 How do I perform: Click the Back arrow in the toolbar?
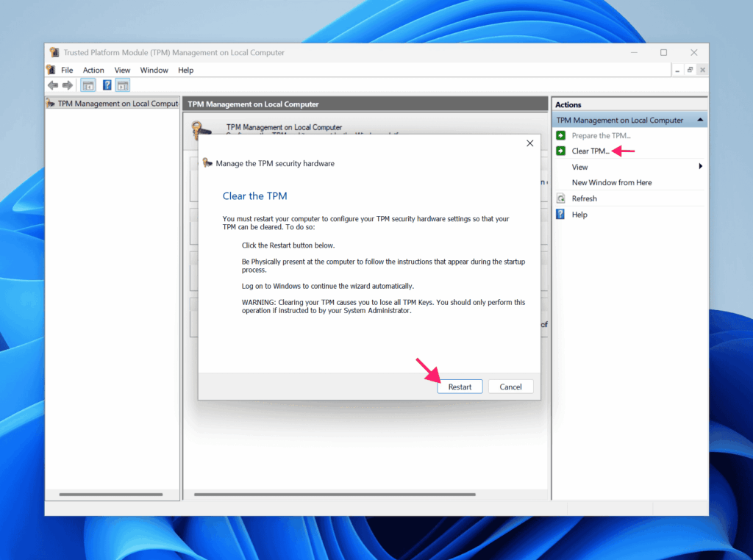tap(53, 85)
